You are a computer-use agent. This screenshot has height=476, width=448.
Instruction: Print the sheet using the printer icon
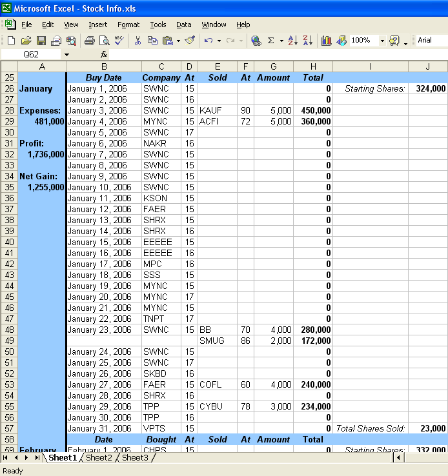pos(90,41)
